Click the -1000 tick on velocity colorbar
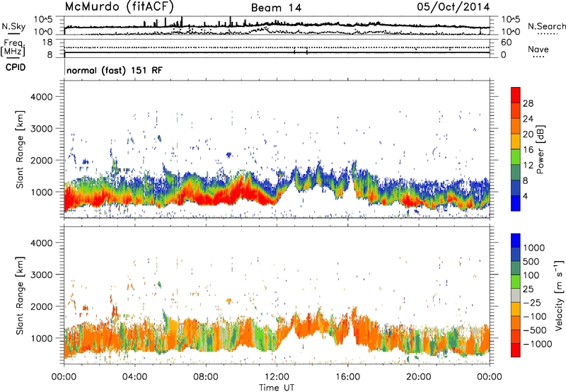Screen dimensions: 566x392 click(538, 344)
